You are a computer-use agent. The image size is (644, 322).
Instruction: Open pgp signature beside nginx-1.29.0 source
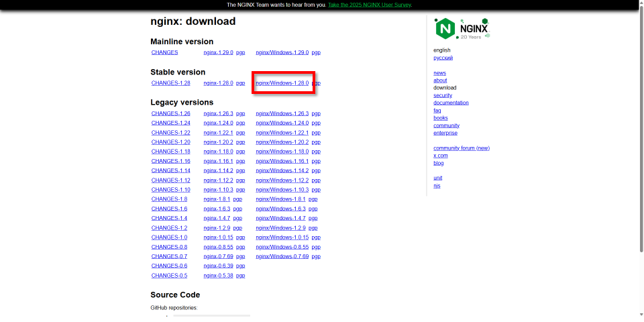[240, 52]
